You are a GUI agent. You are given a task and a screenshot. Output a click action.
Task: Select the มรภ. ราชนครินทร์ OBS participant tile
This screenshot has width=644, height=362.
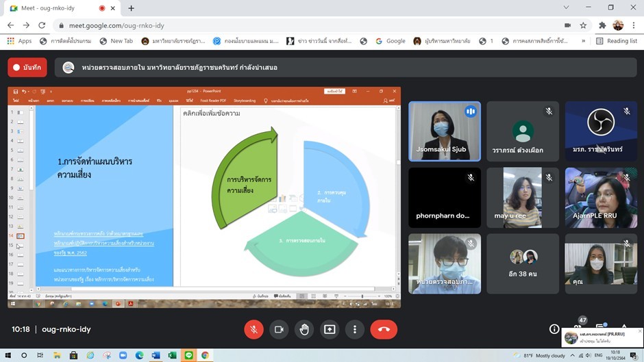(601, 131)
